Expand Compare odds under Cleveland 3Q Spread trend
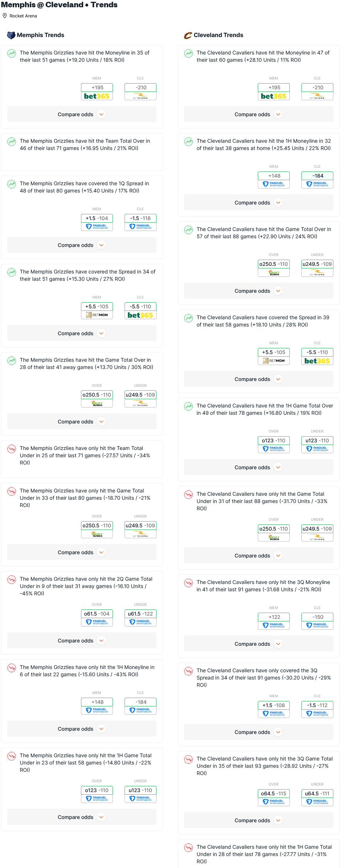This screenshot has height=868, width=341. point(259,732)
